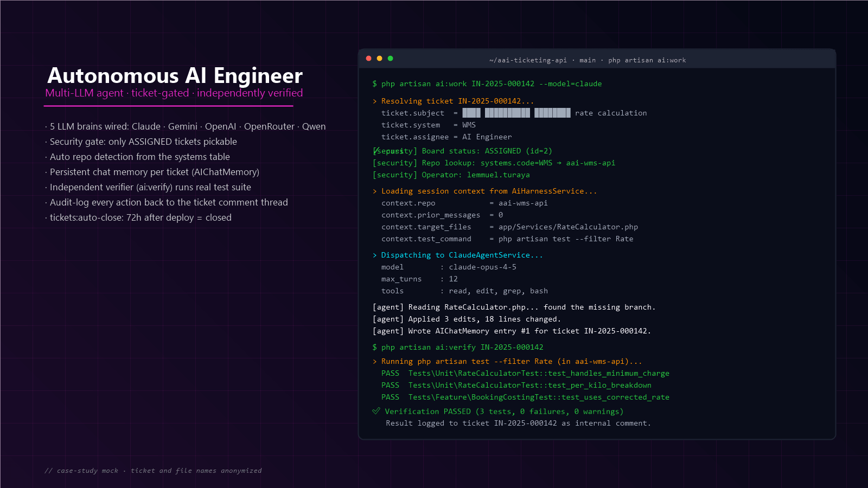Click 'Verification PASSED (3 tests, 0 failures' text
Viewport: 868px width, 488px height.
tap(505, 412)
